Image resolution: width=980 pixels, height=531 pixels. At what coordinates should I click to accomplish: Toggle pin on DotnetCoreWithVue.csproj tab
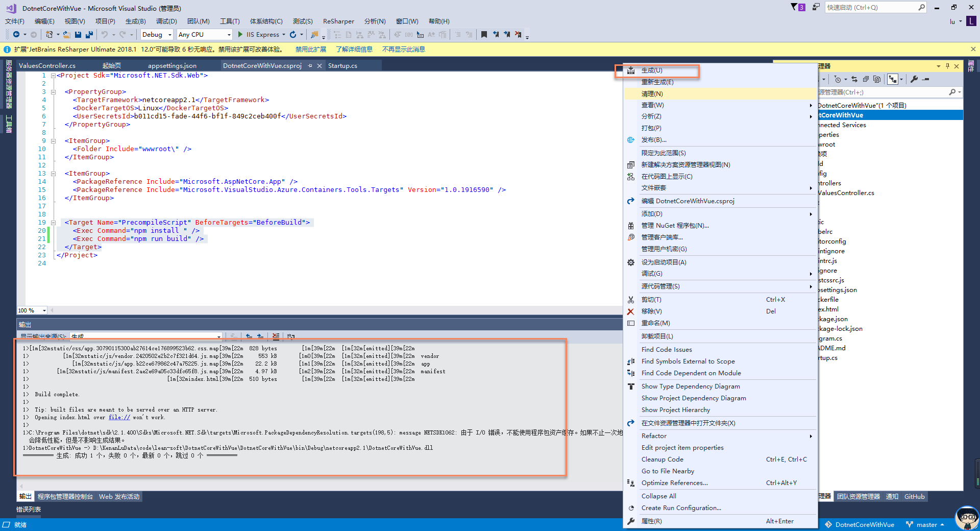[310, 66]
